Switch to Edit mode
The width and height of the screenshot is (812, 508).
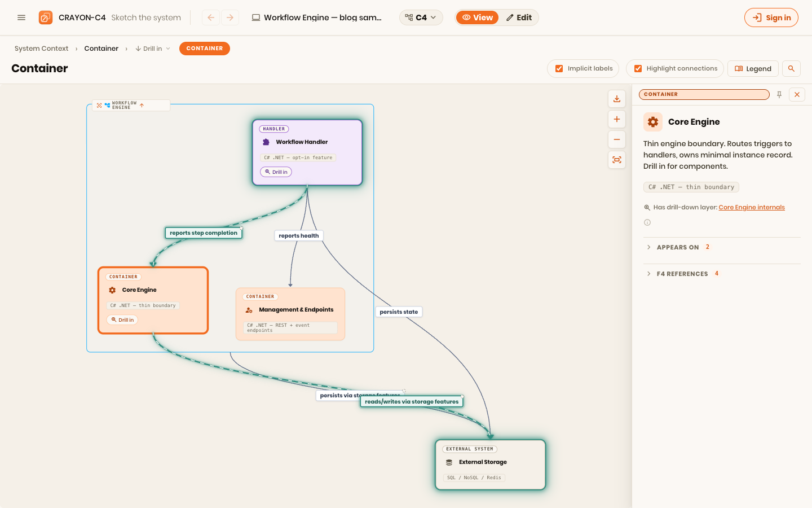click(x=519, y=17)
